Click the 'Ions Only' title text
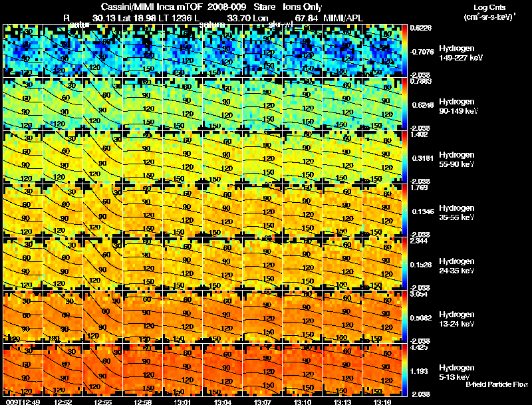 click(x=303, y=7)
